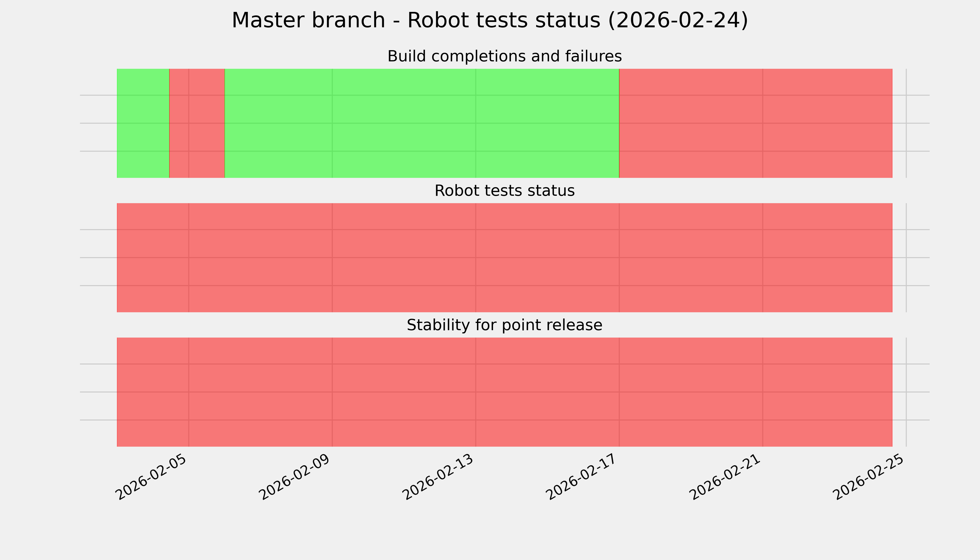This screenshot has height=560, width=980.
Task: Click red build section after 2026-02-21
Action: pyautogui.click(x=827, y=123)
